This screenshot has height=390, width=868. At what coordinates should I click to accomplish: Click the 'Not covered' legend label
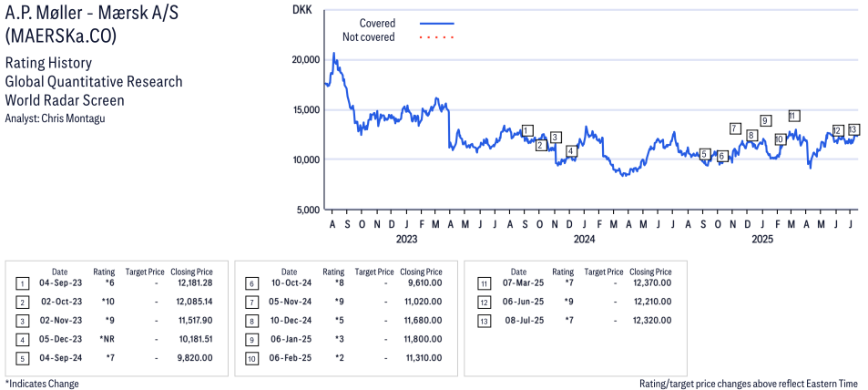369,37
